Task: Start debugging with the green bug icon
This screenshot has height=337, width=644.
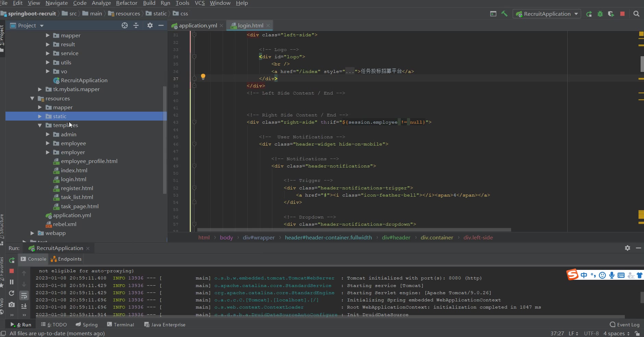Action: point(600,14)
